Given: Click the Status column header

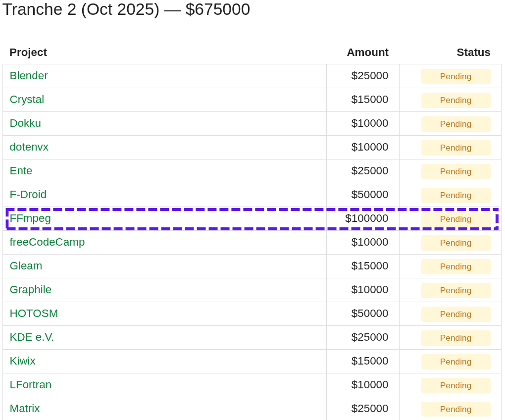Looking at the screenshot, I should [473, 52].
